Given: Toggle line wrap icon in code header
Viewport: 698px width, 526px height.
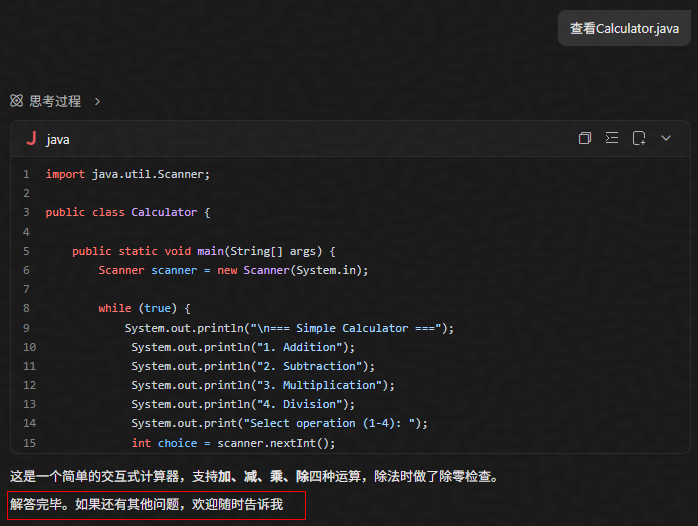Looking at the screenshot, I should (x=612, y=138).
